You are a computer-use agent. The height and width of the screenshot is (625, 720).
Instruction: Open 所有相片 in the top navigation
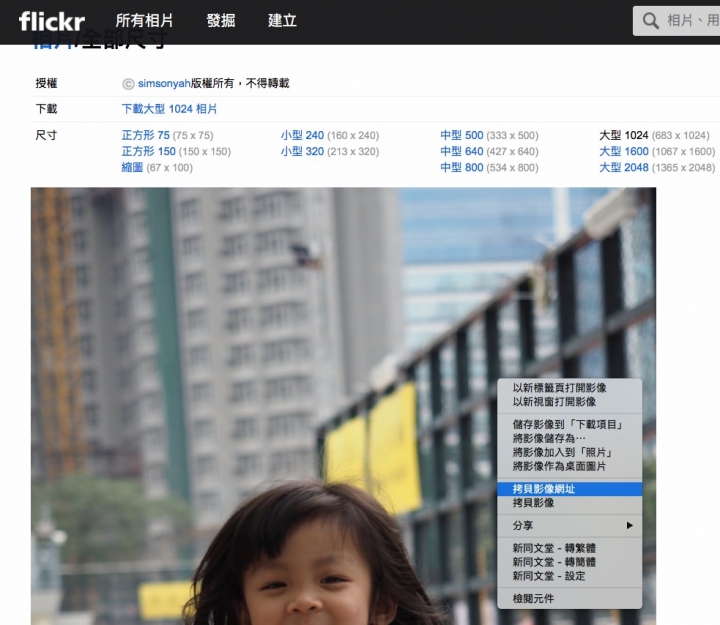pyautogui.click(x=144, y=21)
